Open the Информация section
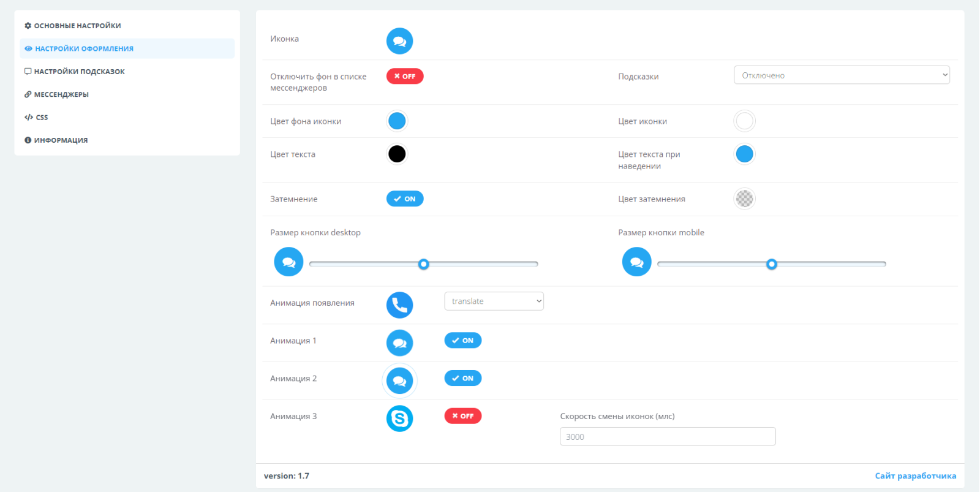The height and width of the screenshot is (492, 980). click(127, 140)
